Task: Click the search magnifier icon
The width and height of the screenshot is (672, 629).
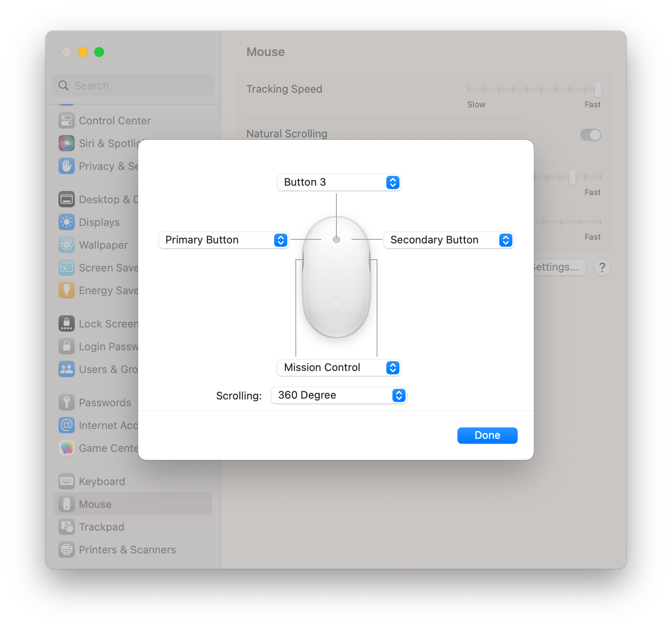Action: pyautogui.click(x=63, y=86)
